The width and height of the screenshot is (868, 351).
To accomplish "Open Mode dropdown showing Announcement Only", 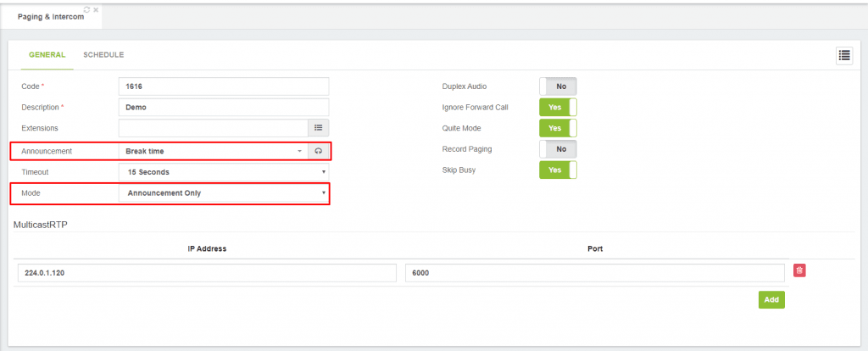I will coord(224,193).
